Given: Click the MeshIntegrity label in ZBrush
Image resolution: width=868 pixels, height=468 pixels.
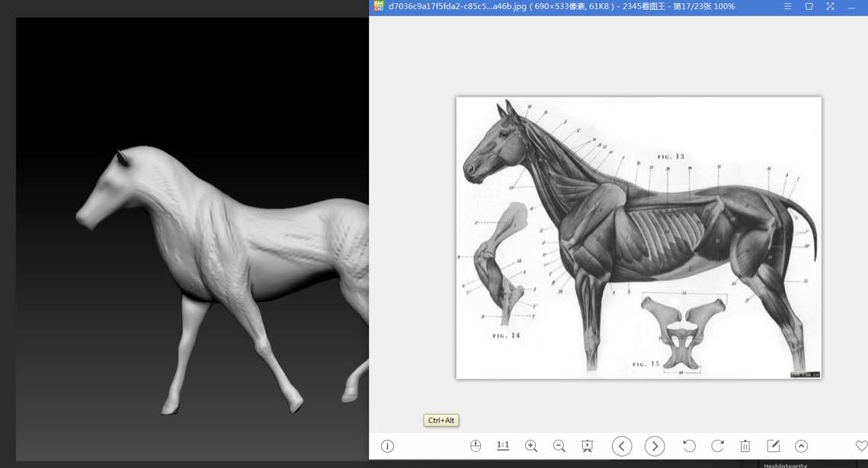Looking at the screenshot, I should tap(785, 465).
